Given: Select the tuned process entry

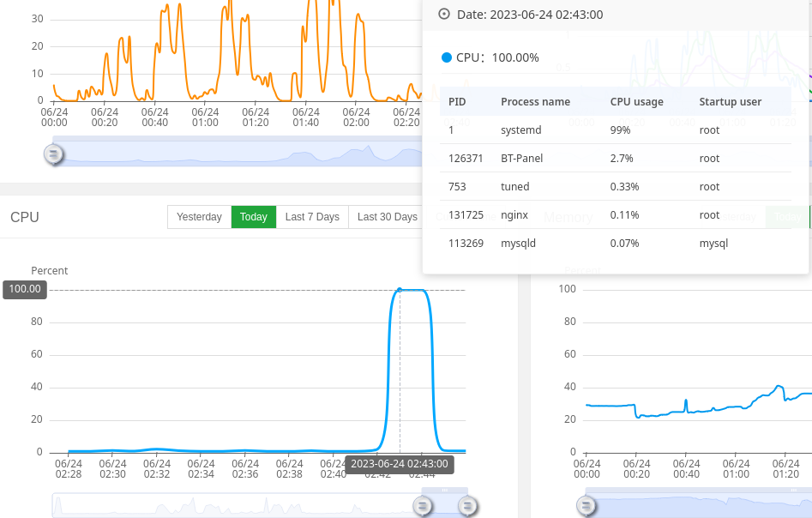Looking at the screenshot, I should click(615, 186).
